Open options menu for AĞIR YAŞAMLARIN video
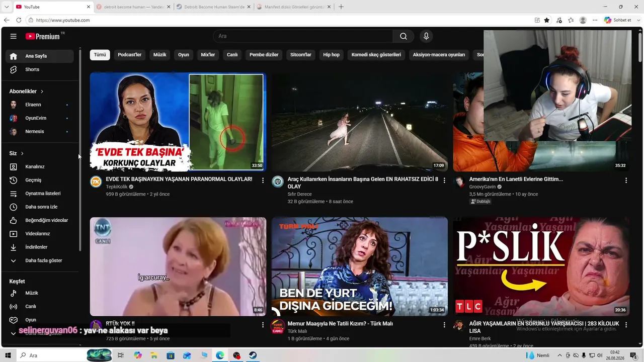Image resolution: width=644 pixels, height=362 pixels. tap(626, 325)
